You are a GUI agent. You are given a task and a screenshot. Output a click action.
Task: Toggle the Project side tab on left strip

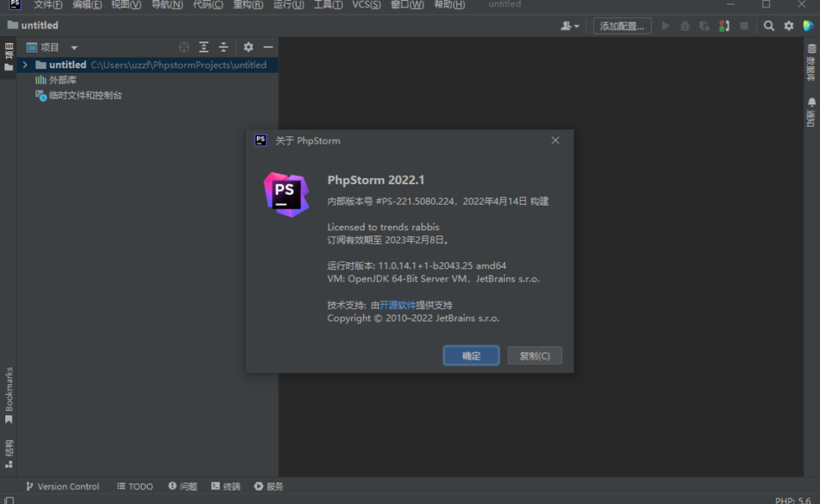click(x=8, y=57)
